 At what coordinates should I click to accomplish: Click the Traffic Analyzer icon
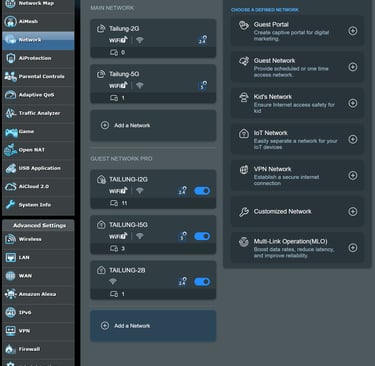click(x=10, y=113)
